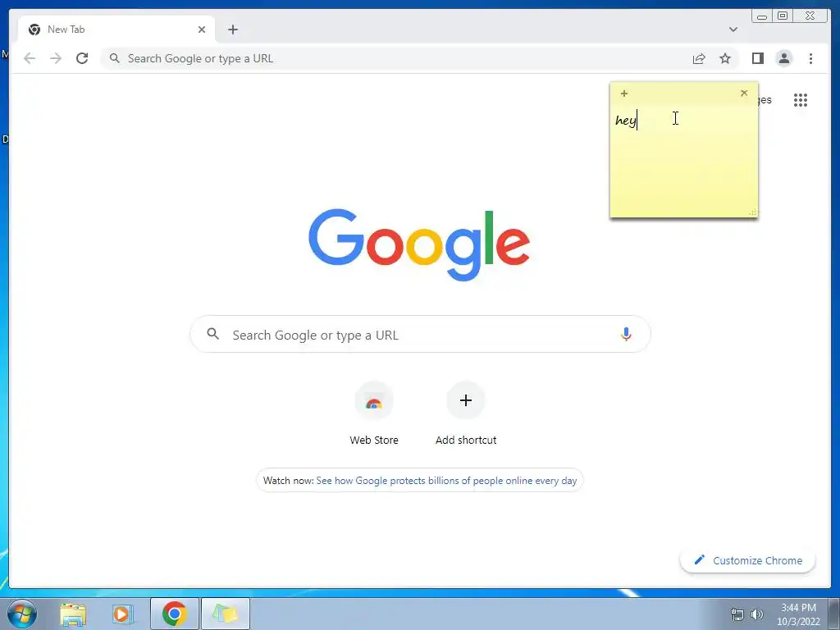
Task: Start voice search with microphone icon
Action: point(626,335)
